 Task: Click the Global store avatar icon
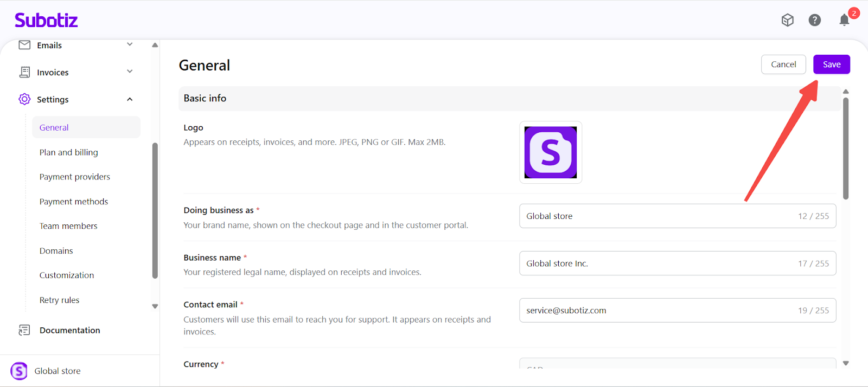(x=19, y=371)
